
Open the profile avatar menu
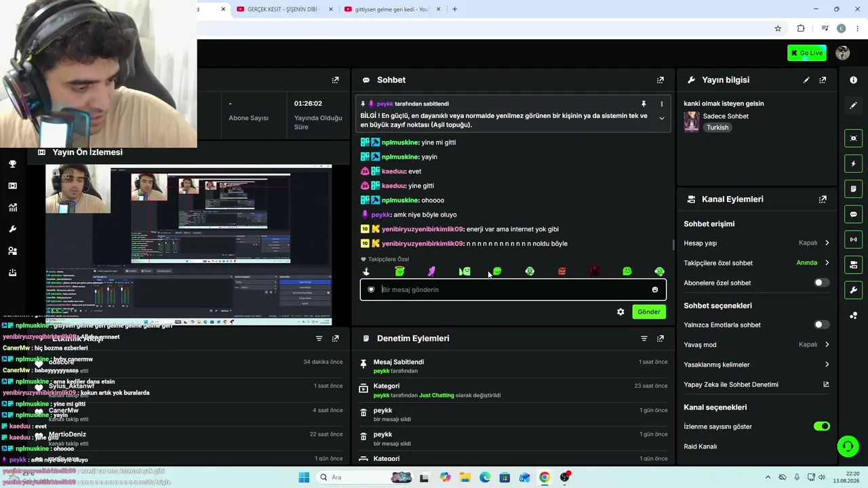click(x=843, y=53)
